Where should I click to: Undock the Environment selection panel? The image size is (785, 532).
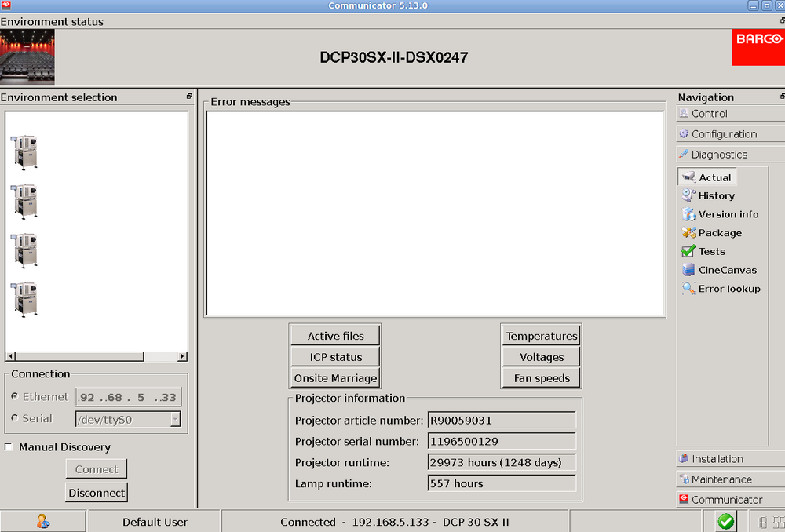point(189,96)
